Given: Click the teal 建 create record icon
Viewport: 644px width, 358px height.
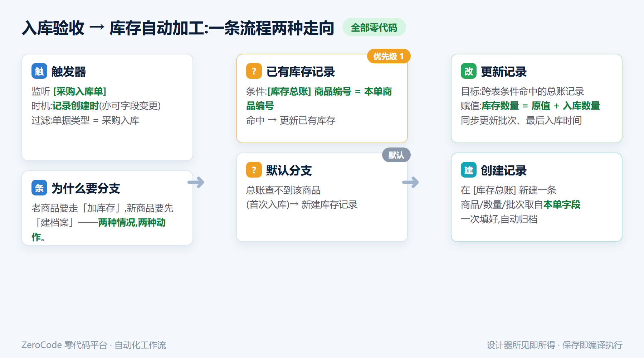Looking at the screenshot, I should [469, 170].
